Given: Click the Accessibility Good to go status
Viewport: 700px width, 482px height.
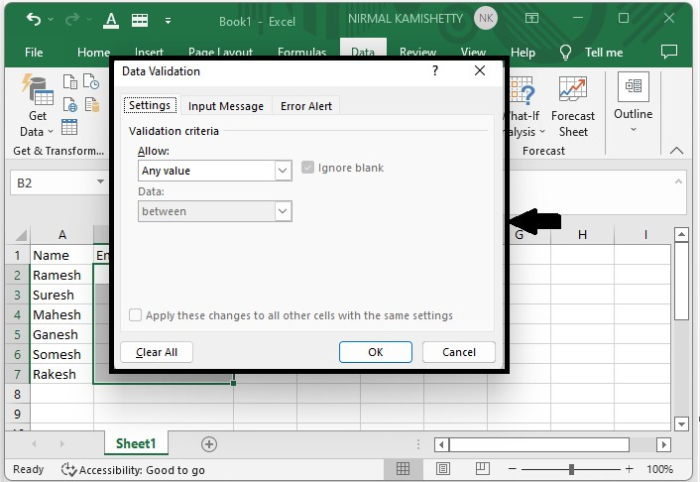Looking at the screenshot, I should tap(133, 470).
